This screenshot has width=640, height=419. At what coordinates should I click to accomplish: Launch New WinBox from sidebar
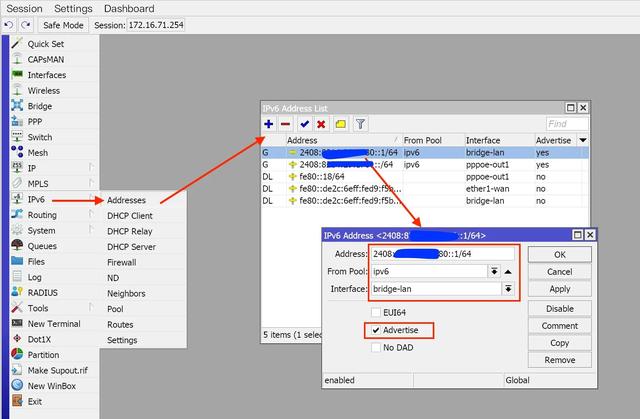pos(54,386)
